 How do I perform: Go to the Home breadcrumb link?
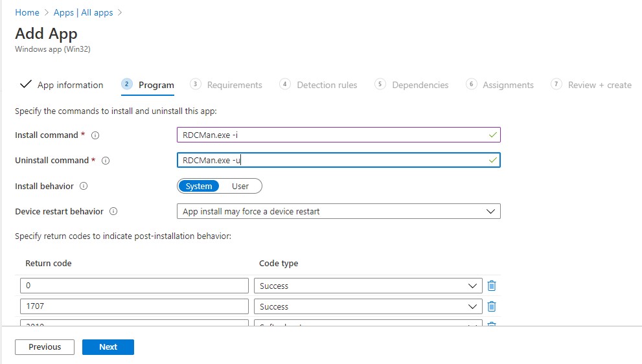[x=27, y=12]
